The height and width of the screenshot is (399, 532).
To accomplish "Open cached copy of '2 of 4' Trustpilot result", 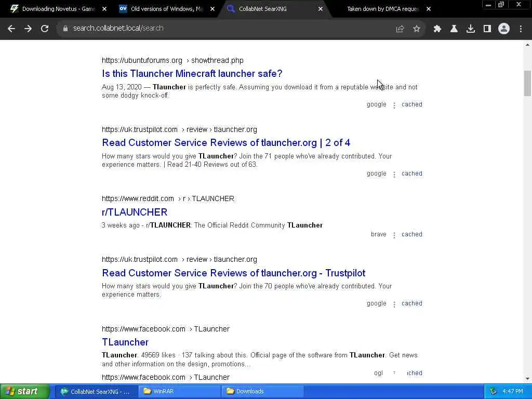I will (412, 174).
